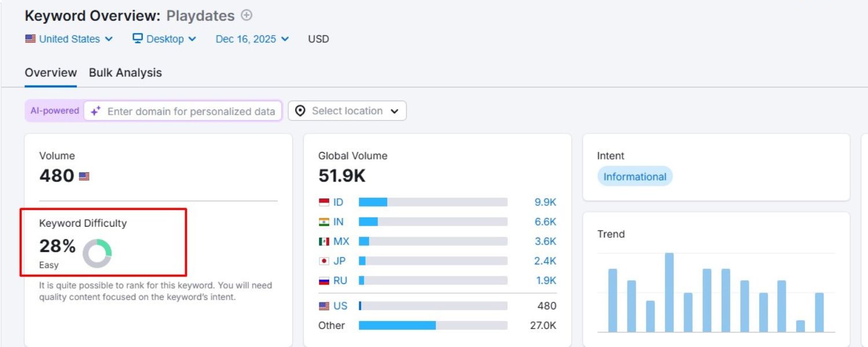Select the Russia flag in Global Volume list
This screenshot has height=347, width=868.
pos(324,280)
